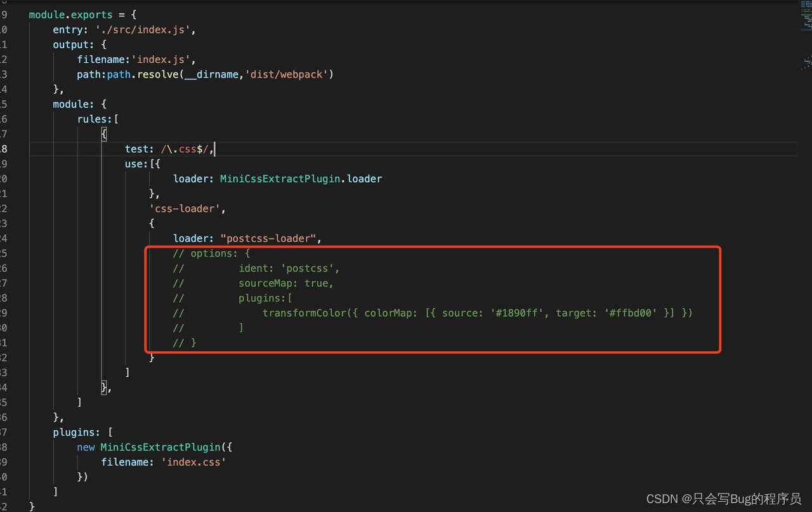
Task: Click the module: key below the output block
Action: 74,104
